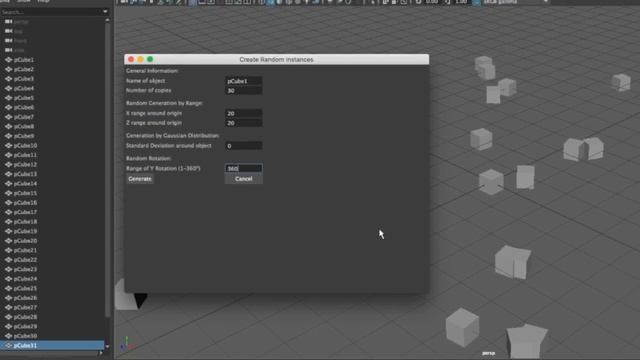
Task: Click the mesh icon next to pCube20
Action: click(x=9, y=241)
